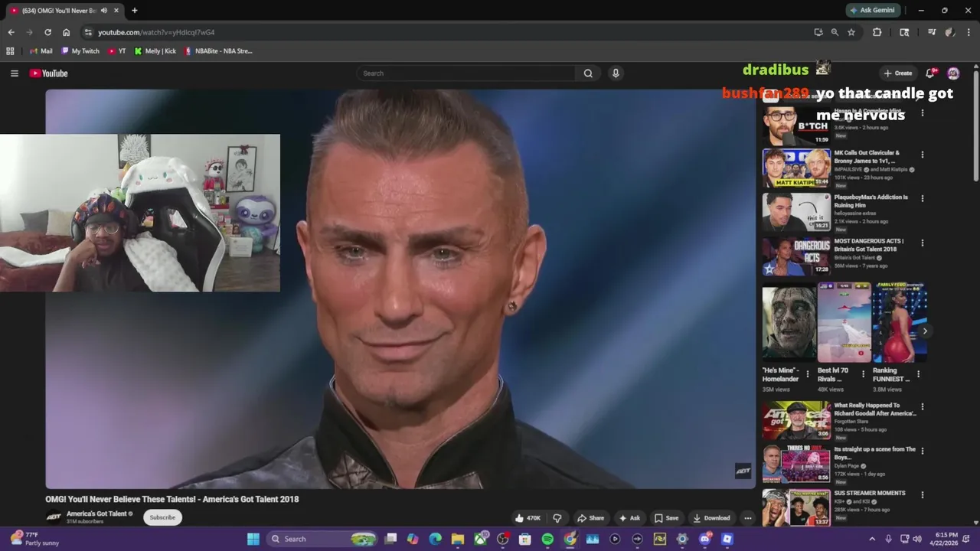Screen dimensions: 980x551
Task: Open the Chrome extensions puzzle icon
Action: (877, 32)
